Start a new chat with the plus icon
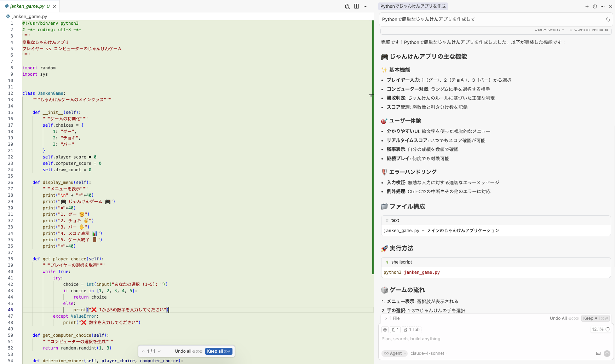The width and height of the screenshot is (615, 364). tap(587, 6)
